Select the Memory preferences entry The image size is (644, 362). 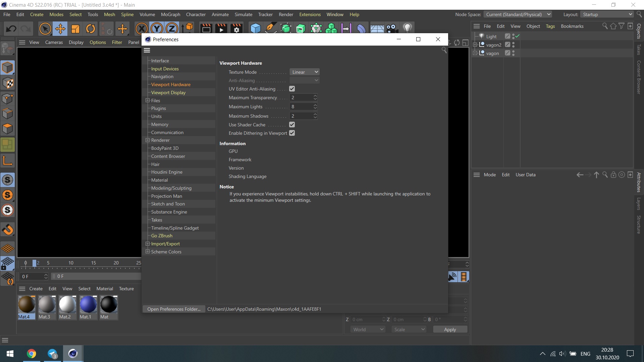[x=160, y=124]
